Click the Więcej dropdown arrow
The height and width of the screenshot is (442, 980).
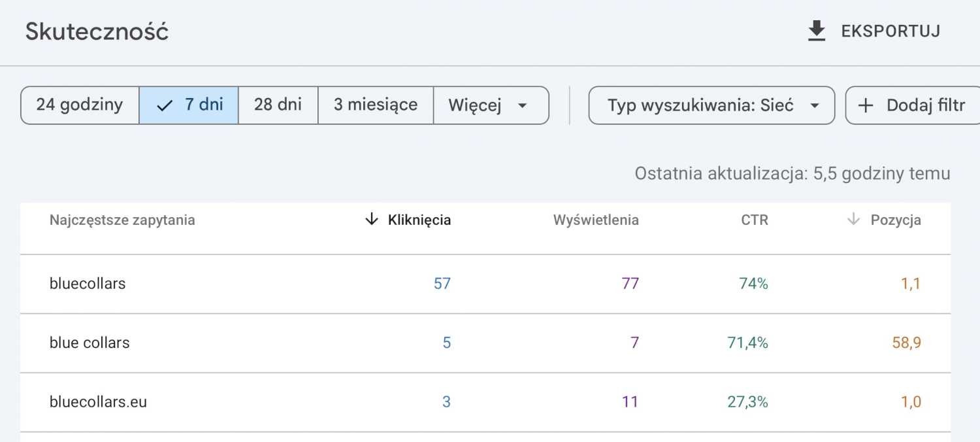click(522, 106)
